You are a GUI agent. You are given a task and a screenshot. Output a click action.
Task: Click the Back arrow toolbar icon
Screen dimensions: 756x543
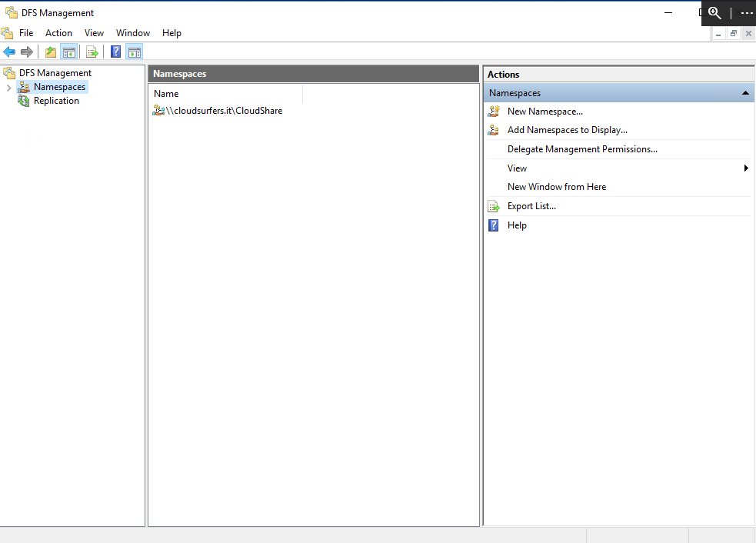click(x=9, y=52)
